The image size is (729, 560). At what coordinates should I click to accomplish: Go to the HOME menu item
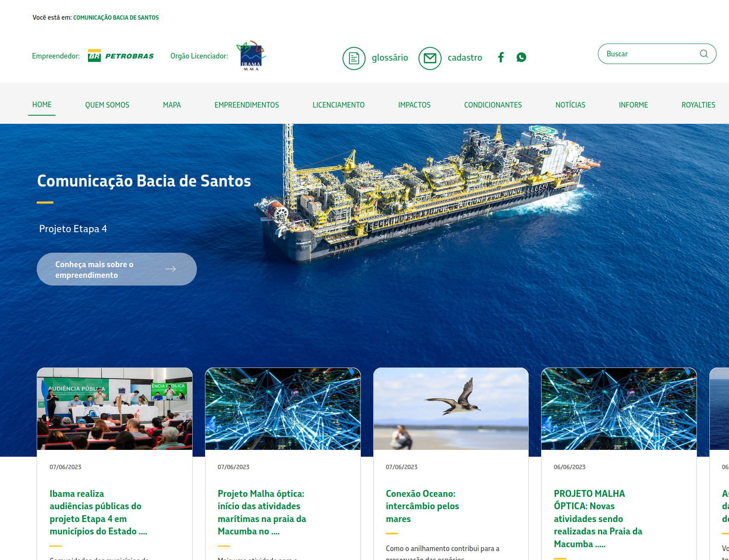tap(42, 105)
